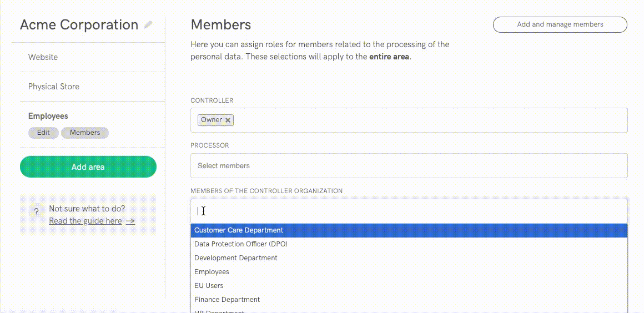Viewport: 644px width, 313px height.
Task: Select the Employees area heading
Action: coord(48,116)
